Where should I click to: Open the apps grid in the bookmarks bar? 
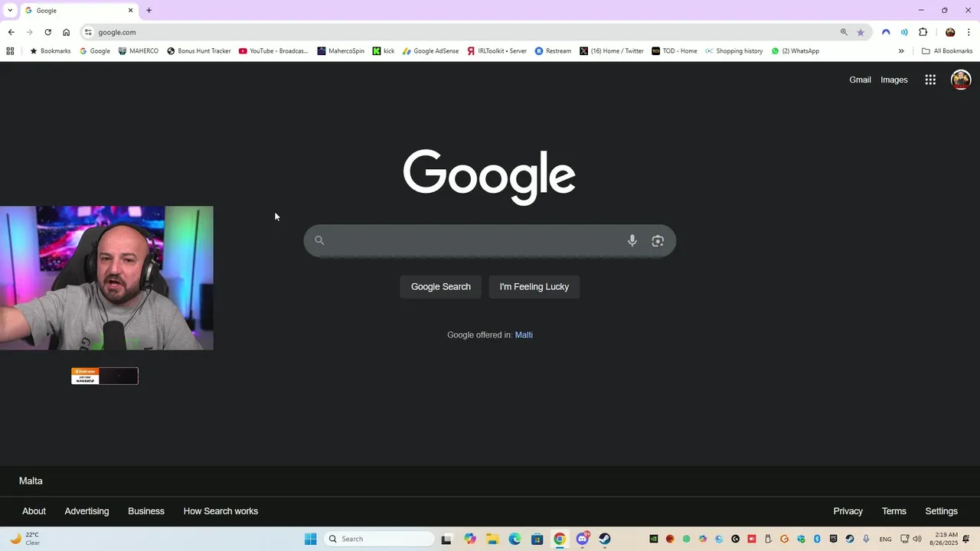pos(10,51)
